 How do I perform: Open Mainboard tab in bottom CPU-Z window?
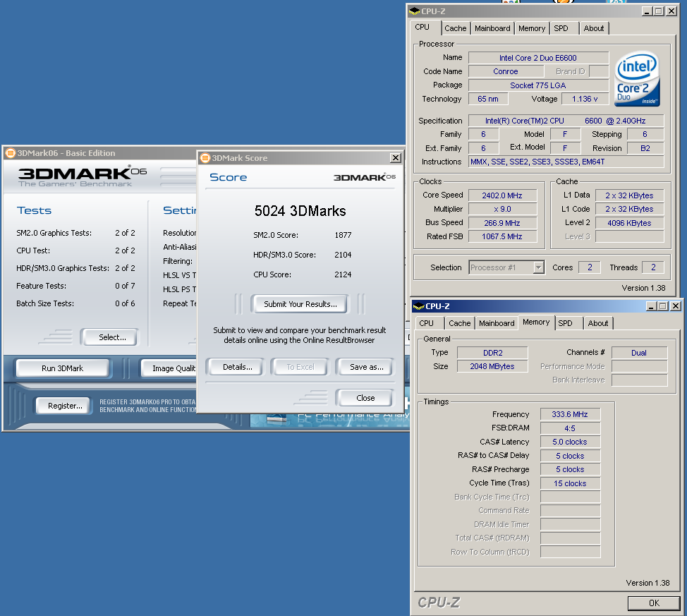[x=497, y=324]
